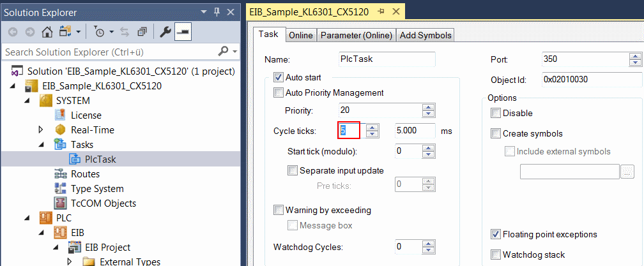Click the Collapse All icon in Solution Explorer
Viewport: 644px width, 266px height.
(x=142, y=33)
